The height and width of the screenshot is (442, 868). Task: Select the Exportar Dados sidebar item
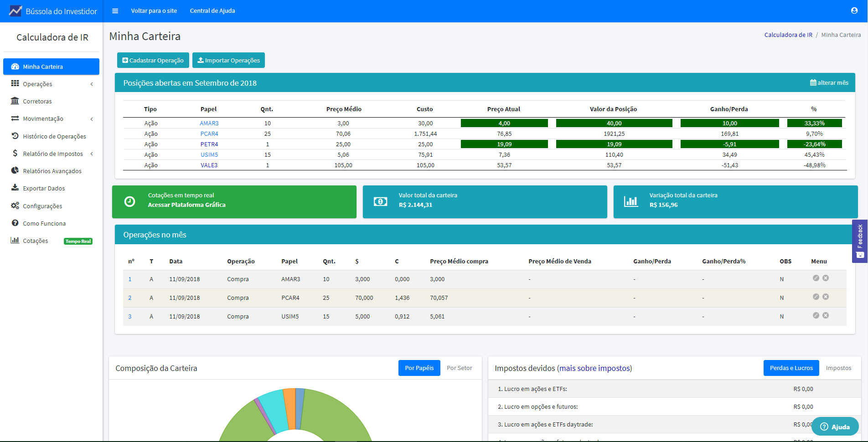click(51, 188)
